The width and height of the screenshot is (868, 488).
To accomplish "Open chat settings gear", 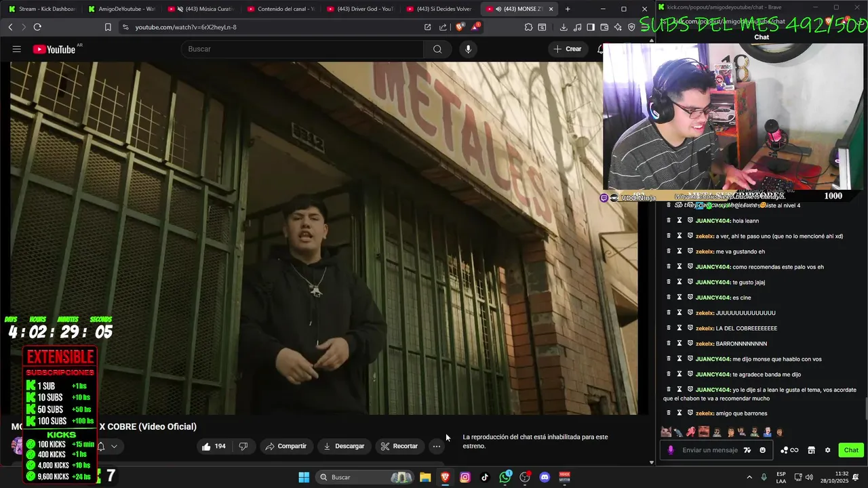I will 827,450.
